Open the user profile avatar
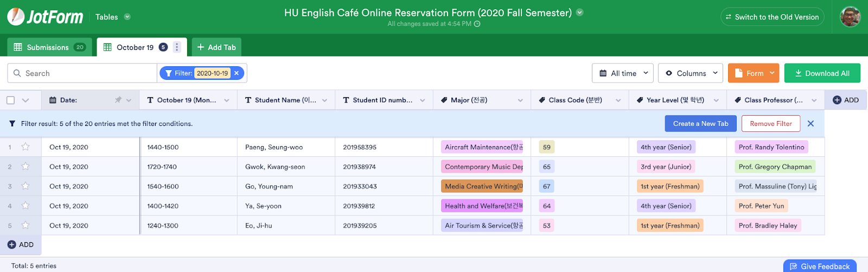This screenshot has height=272, width=868. [850, 17]
